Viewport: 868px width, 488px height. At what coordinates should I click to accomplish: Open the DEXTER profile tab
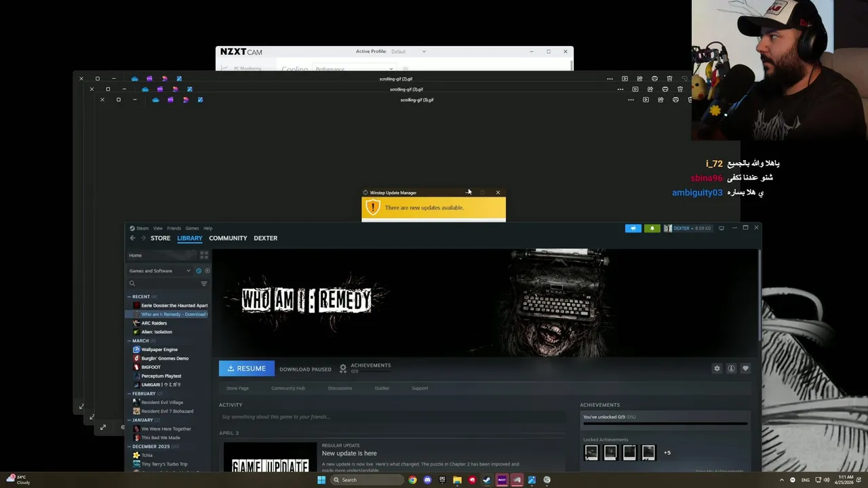pos(265,238)
